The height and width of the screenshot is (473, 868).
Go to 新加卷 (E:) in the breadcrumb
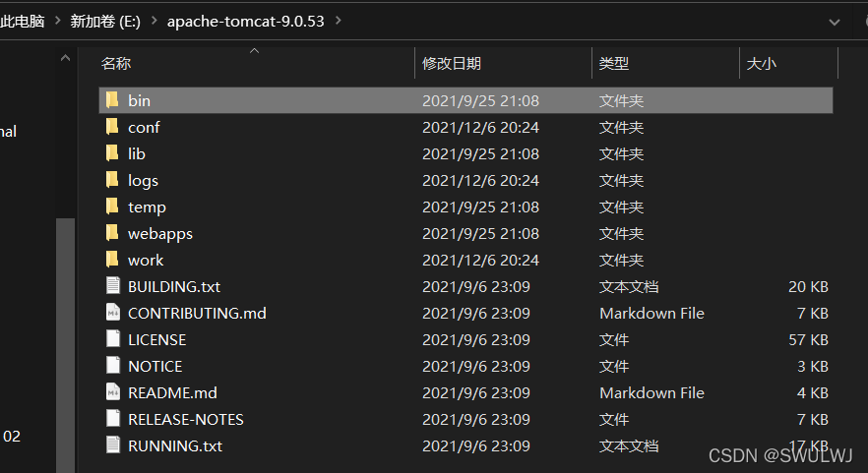105,21
